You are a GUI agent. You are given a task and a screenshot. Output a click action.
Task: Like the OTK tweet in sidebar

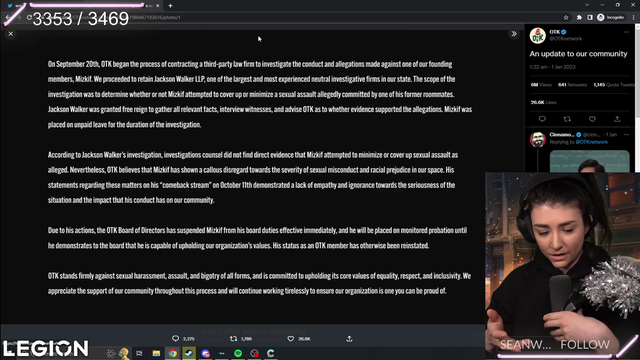click(x=592, y=119)
